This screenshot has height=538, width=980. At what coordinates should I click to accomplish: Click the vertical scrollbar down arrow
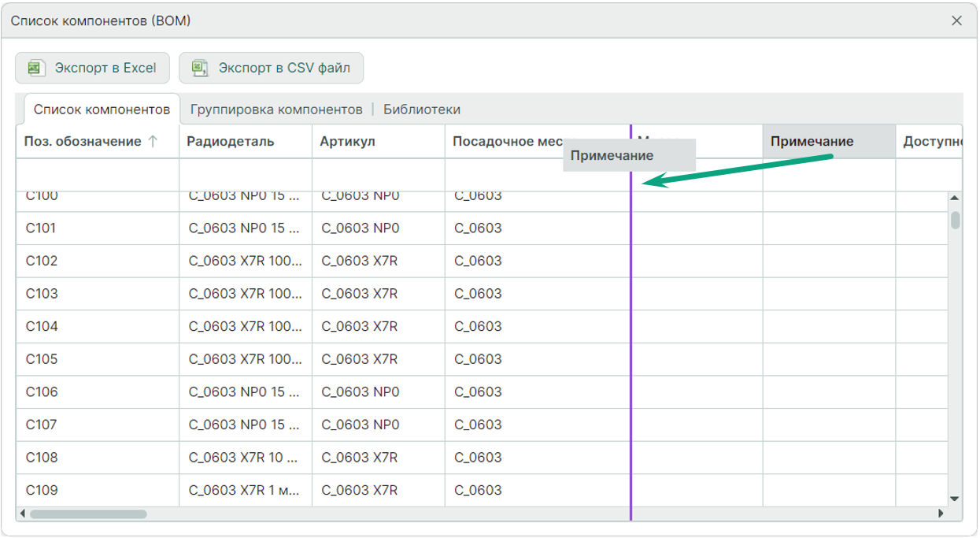pyautogui.click(x=955, y=499)
